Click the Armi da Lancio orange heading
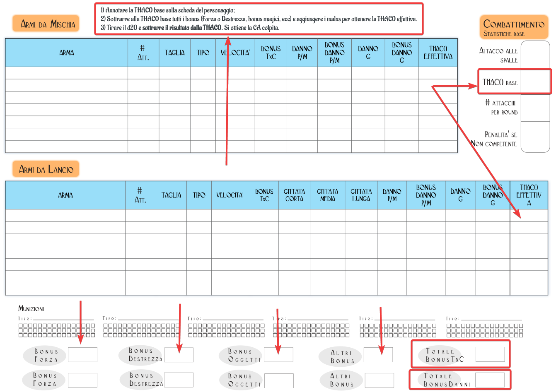The image size is (556, 392). click(x=46, y=169)
